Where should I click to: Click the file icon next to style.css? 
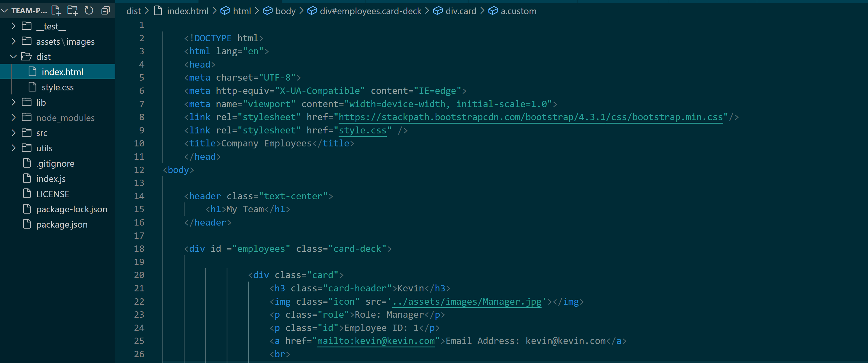point(32,87)
